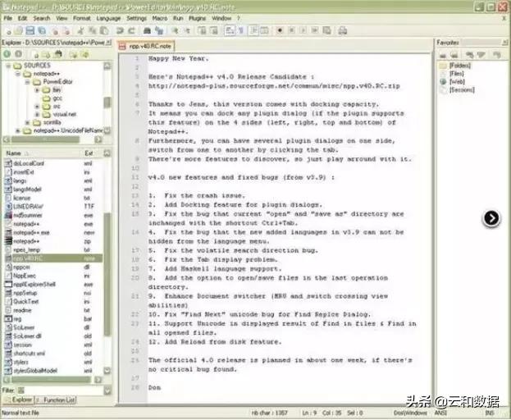Click the Save toolbar icon

30,31
